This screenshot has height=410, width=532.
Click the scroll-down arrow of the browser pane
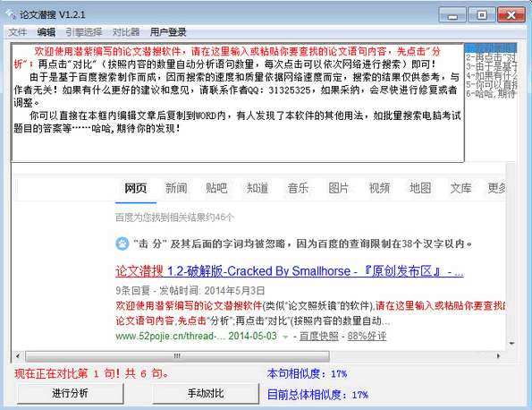pos(511,344)
